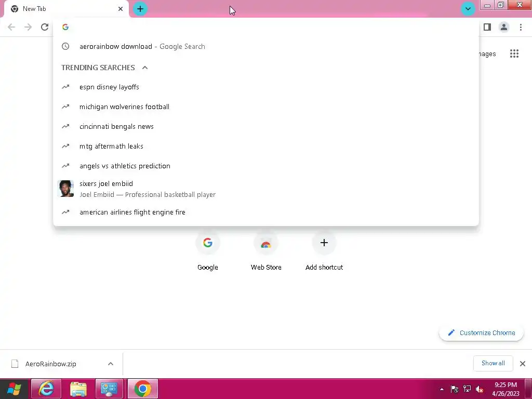This screenshot has width=532, height=399.
Task: Open Windows Explorer from taskbar
Action: tap(78, 389)
